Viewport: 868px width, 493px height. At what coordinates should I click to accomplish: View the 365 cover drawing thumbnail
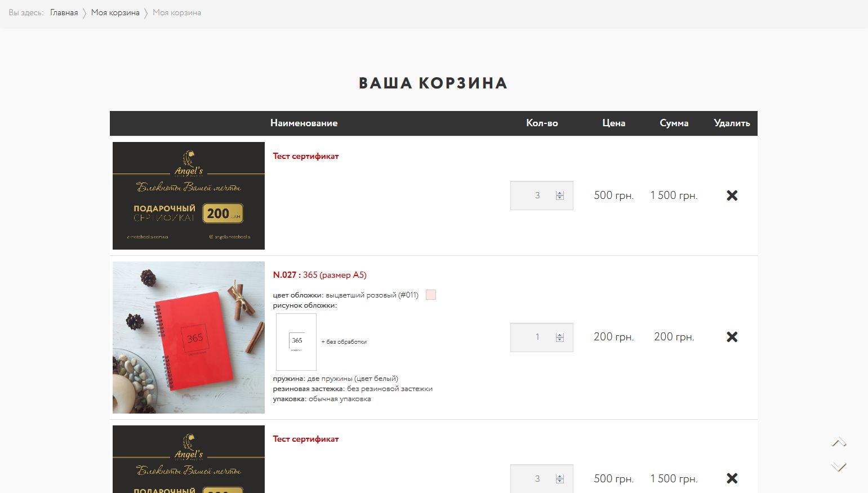click(x=296, y=342)
